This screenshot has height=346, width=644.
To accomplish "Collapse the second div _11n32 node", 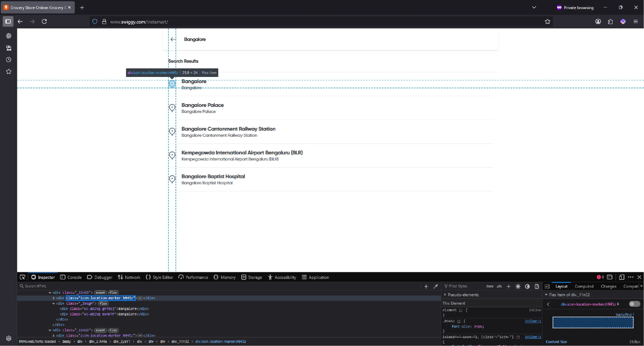I will (50, 330).
